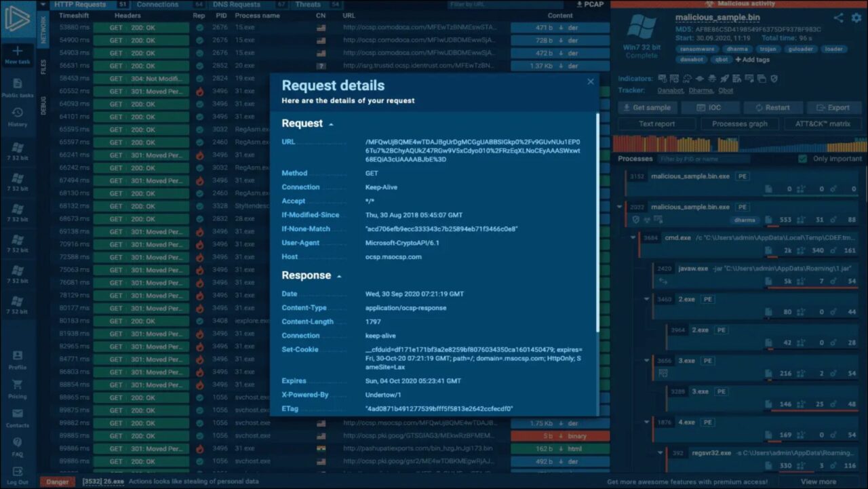
Task: Click the FAQ question mark icon
Action: click(18, 442)
